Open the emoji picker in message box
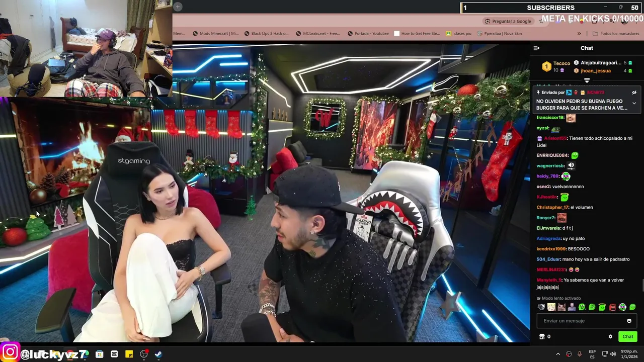 coord(629,321)
